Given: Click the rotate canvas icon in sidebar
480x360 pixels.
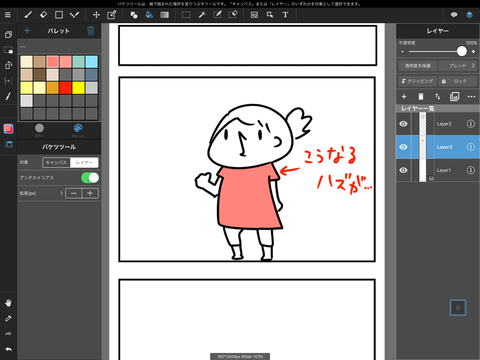Looking at the screenshot, I should pos(8,65).
